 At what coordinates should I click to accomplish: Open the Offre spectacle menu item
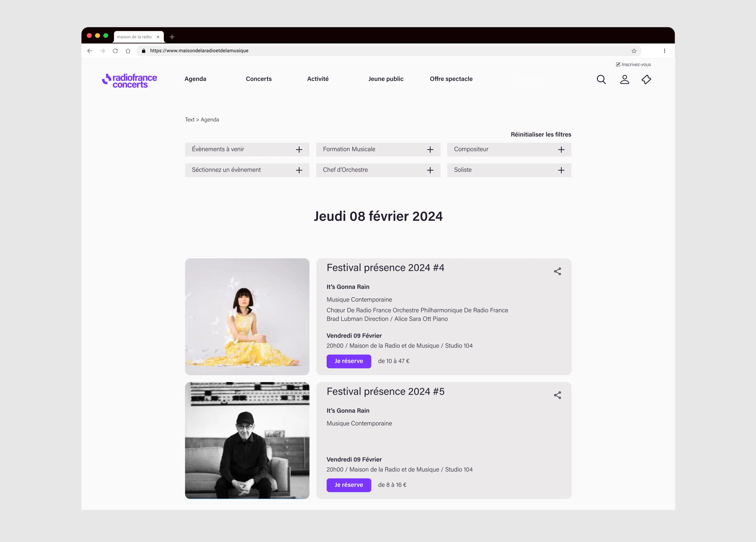[451, 79]
